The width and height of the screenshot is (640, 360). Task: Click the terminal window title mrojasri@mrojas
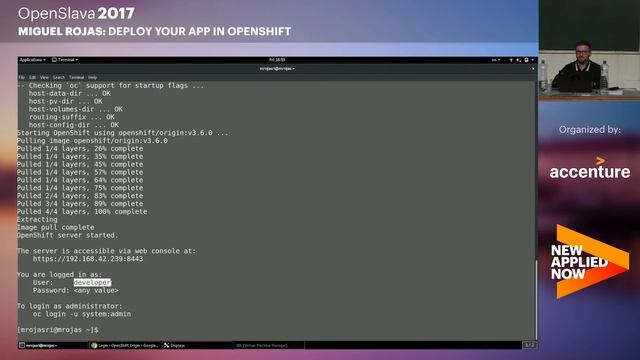[277, 69]
